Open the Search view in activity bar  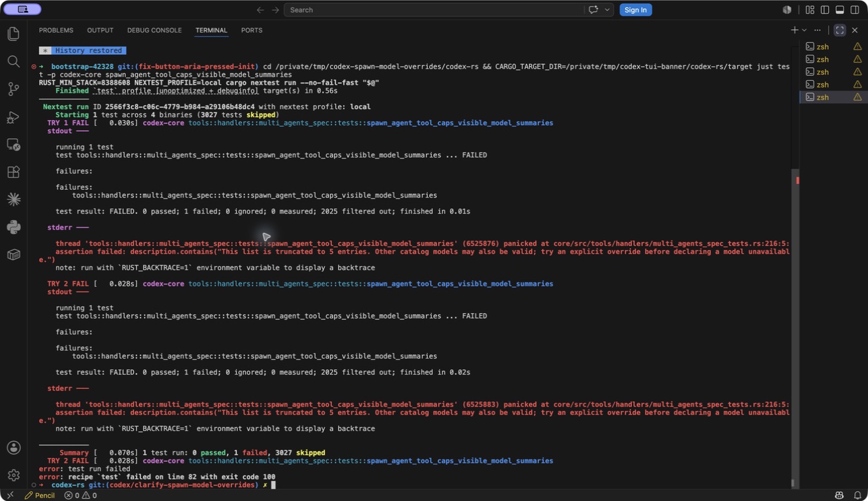[13, 61]
